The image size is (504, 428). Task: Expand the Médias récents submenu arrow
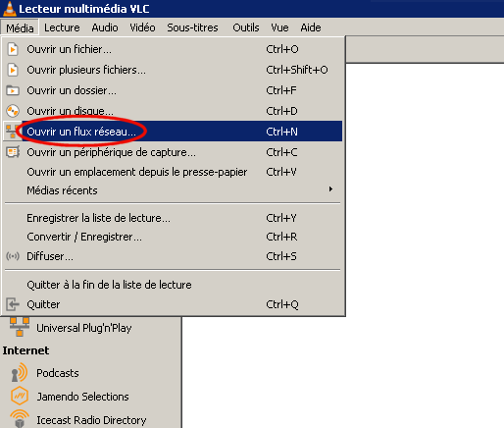tap(330, 189)
